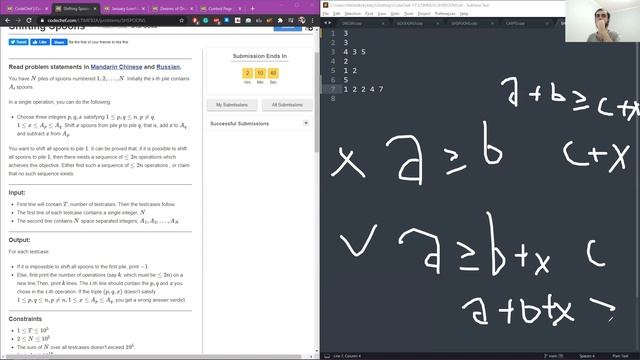This screenshot has width=640, height=360.
Task: Click the Spaces indentation setting in status bar
Action: coord(587,356)
